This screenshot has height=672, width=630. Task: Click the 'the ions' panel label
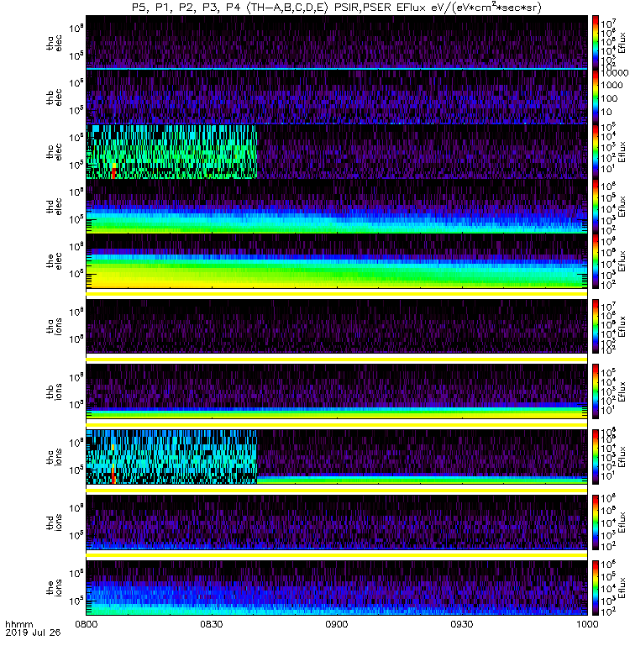pos(54,587)
